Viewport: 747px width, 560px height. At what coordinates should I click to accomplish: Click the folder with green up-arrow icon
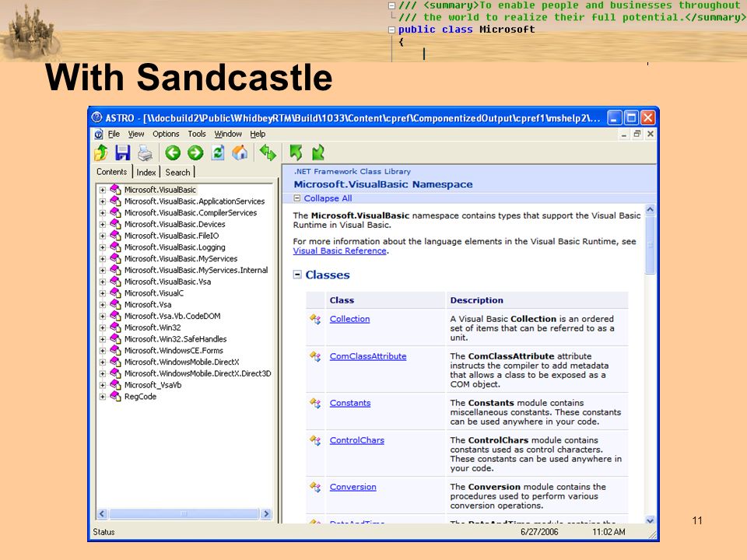click(x=101, y=153)
